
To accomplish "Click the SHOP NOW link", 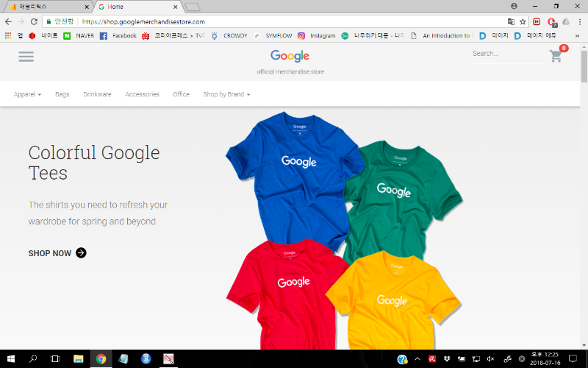I will pyautogui.click(x=57, y=253).
